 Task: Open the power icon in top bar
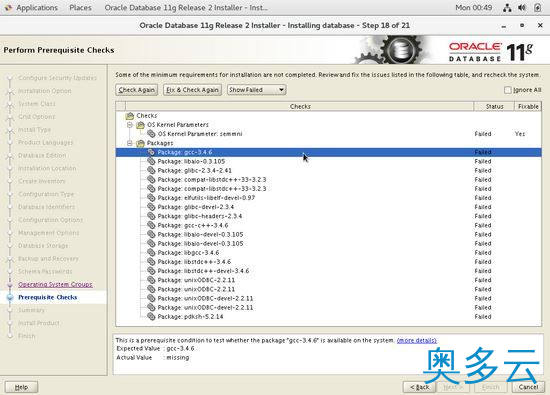pos(538,8)
